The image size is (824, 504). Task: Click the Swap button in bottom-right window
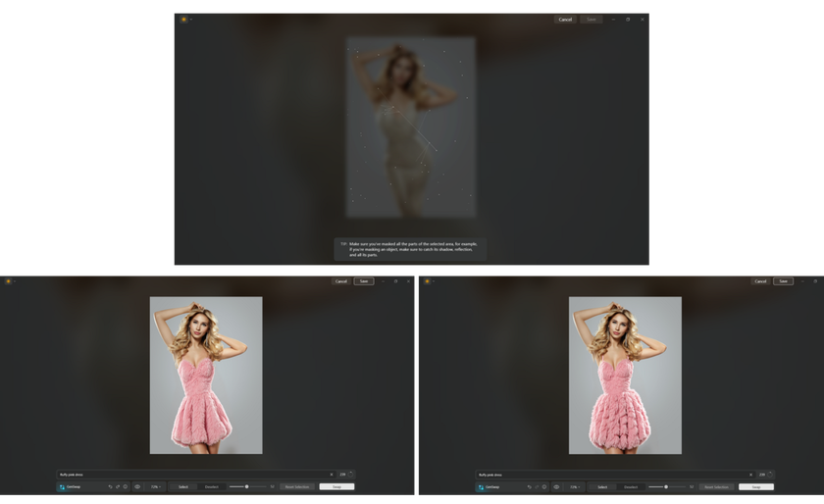pyautogui.click(x=756, y=487)
